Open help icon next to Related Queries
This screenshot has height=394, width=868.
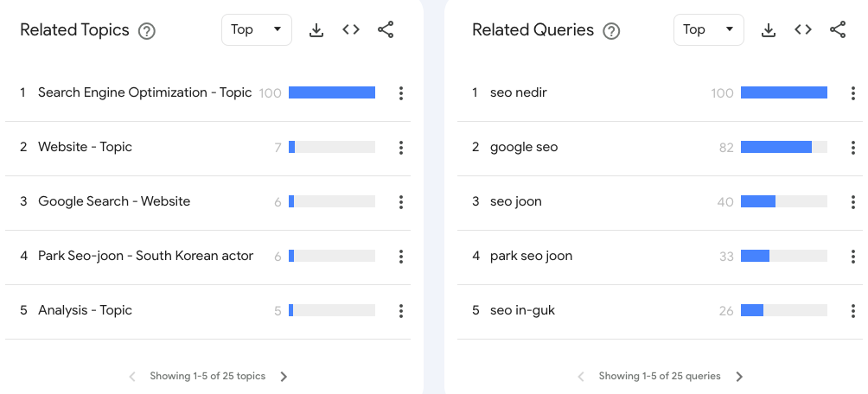point(611,31)
